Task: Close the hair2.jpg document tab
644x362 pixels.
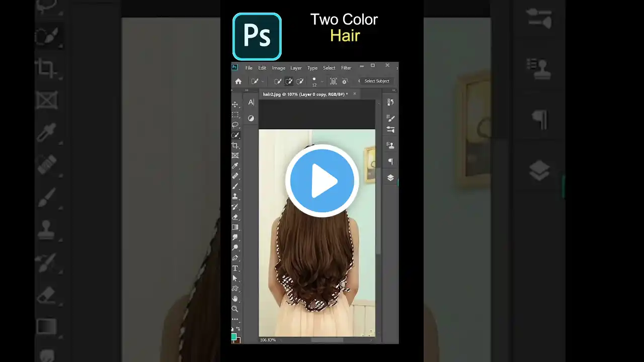Action: pyautogui.click(x=354, y=94)
